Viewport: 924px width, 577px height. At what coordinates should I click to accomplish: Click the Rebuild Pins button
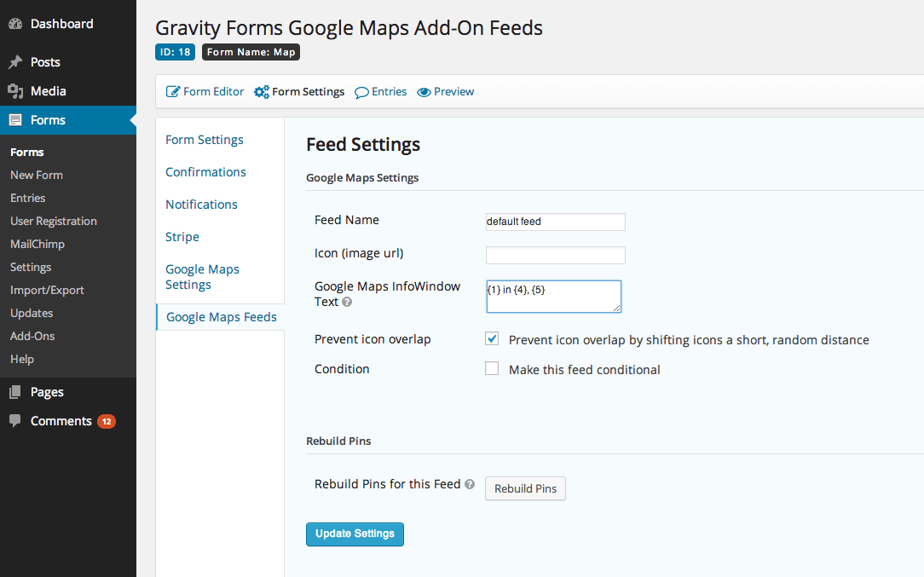point(525,488)
